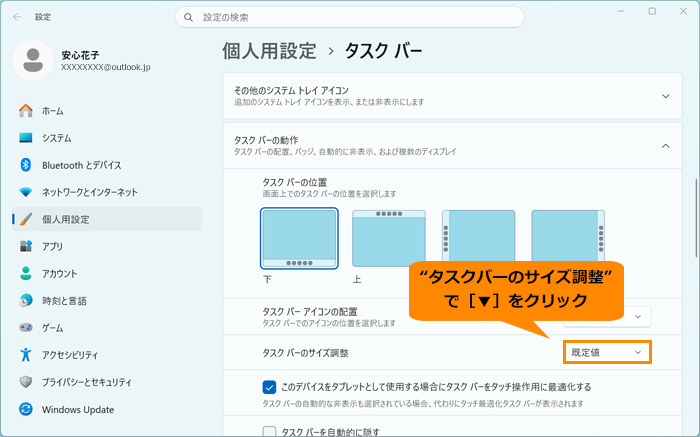Click the システム monitor icon
Screen dimensions: 700x437
pos(26,138)
